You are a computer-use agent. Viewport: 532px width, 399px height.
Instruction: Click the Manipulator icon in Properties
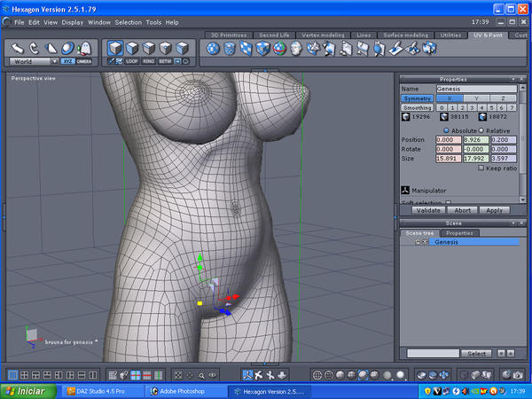404,189
